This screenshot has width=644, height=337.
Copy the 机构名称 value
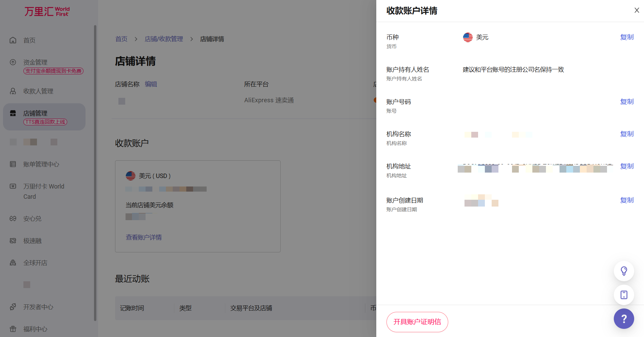627,134
